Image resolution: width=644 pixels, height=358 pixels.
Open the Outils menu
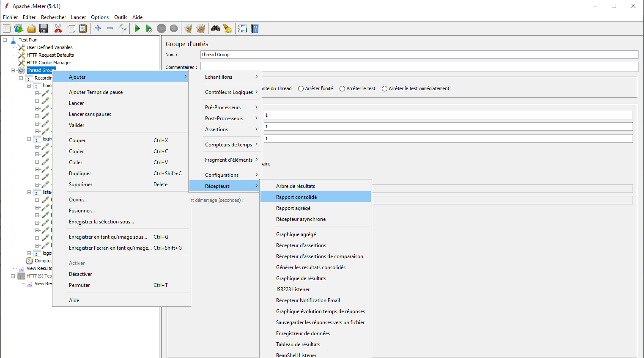(x=121, y=17)
